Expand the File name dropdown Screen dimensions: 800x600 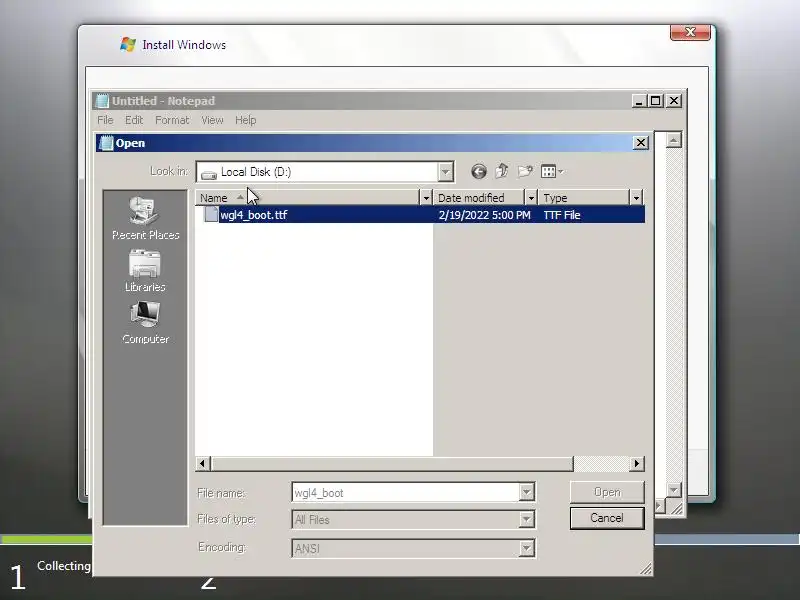pyautogui.click(x=527, y=492)
